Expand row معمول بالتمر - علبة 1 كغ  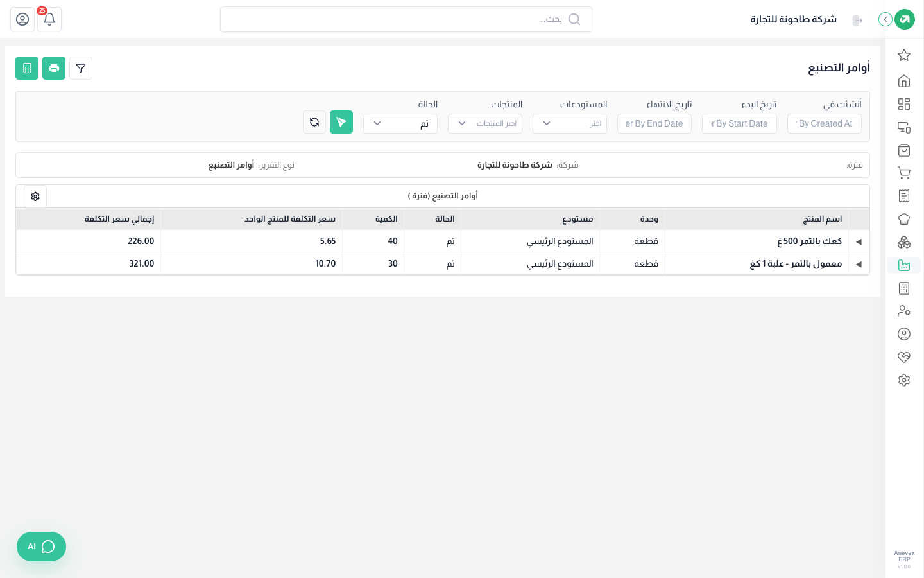(x=859, y=264)
